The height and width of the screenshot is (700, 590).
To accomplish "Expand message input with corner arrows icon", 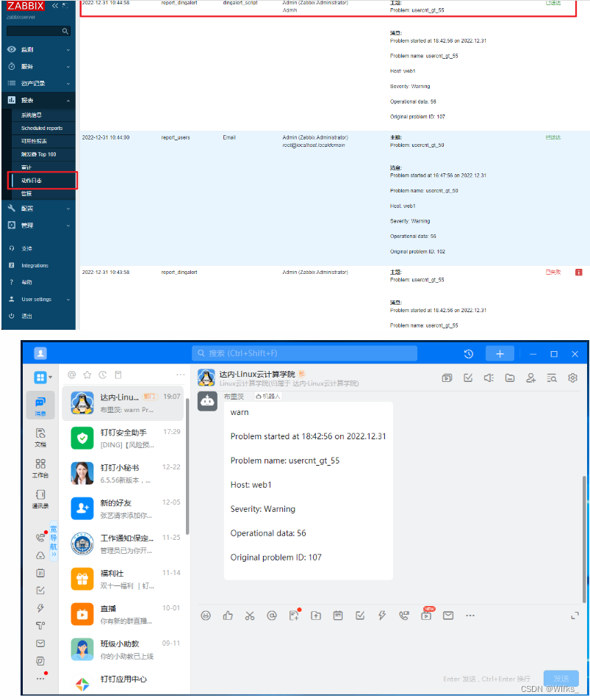I will (575, 616).
